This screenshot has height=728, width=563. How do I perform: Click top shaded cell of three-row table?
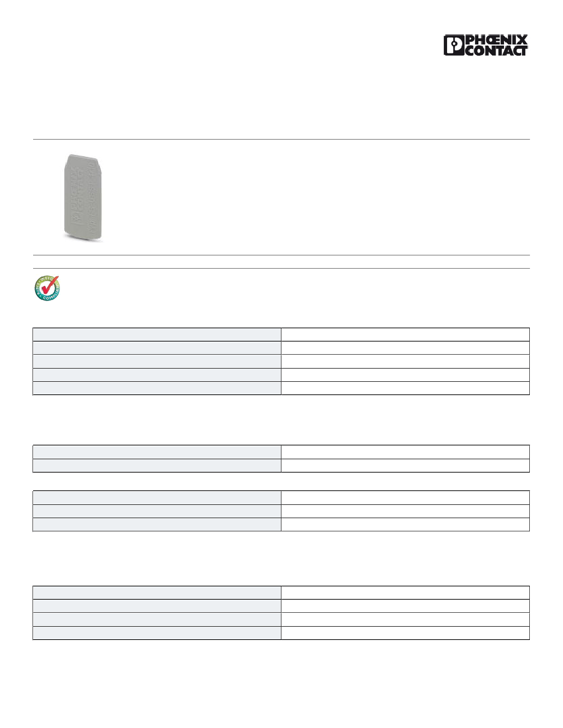[x=157, y=498]
